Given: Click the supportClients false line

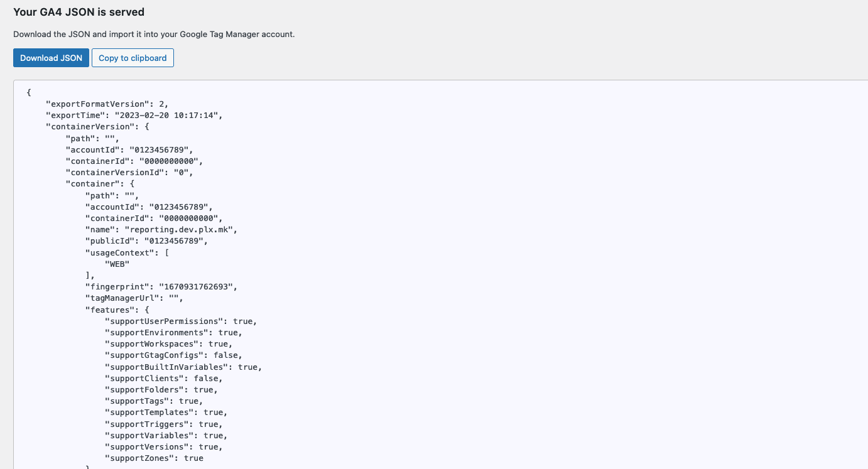Looking at the screenshot, I should click(163, 378).
